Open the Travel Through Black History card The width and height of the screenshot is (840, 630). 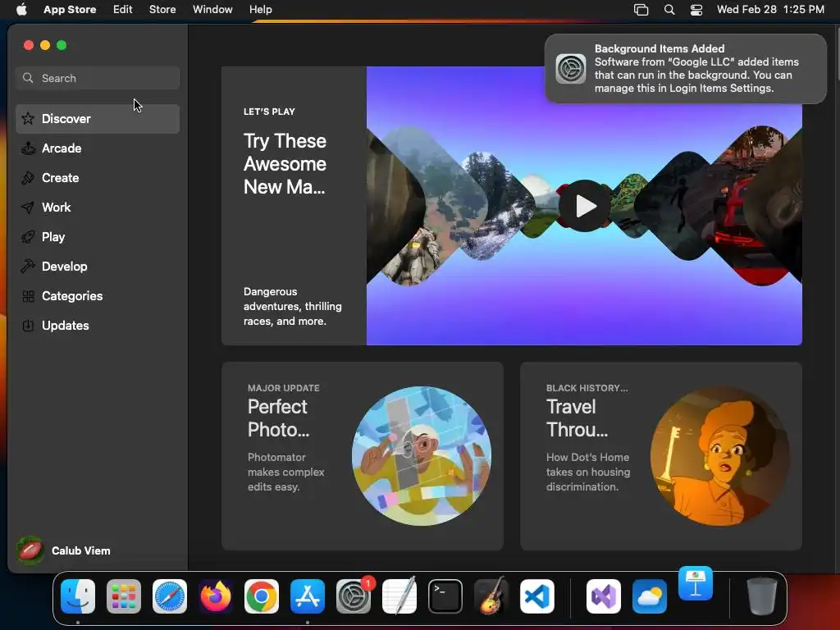coord(661,456)
